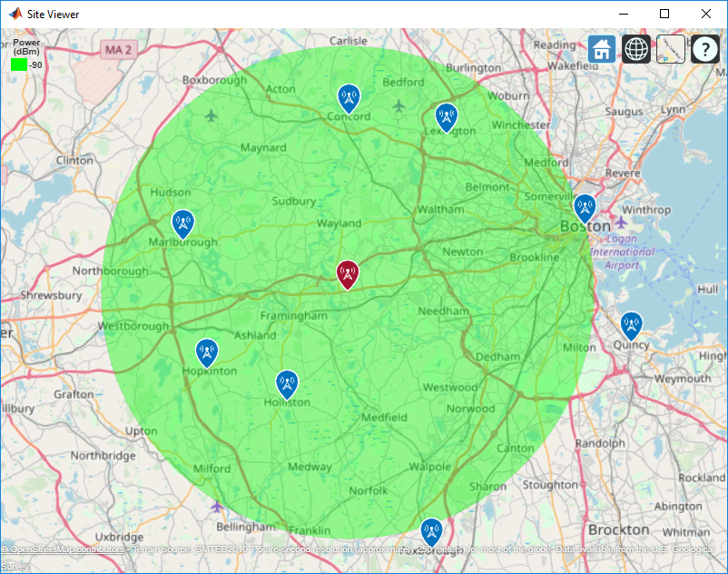
Task: Click the Logan International Airport label
Action: point(622,252)
